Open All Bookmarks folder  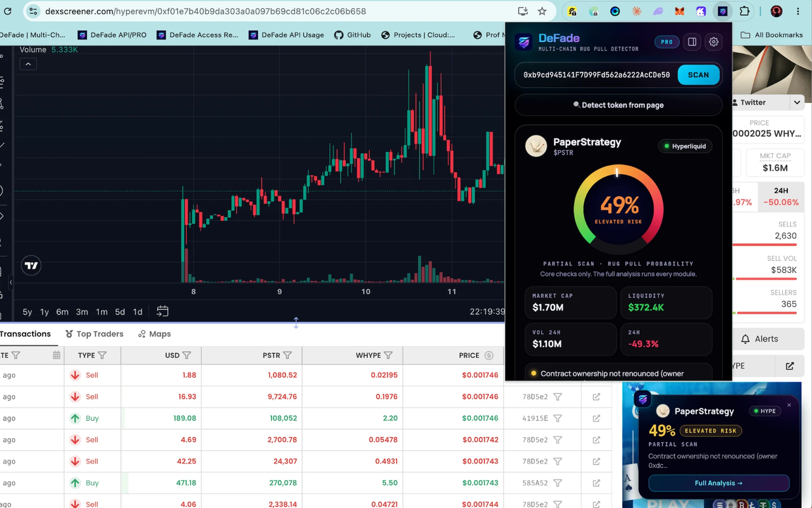pos(772,35)
